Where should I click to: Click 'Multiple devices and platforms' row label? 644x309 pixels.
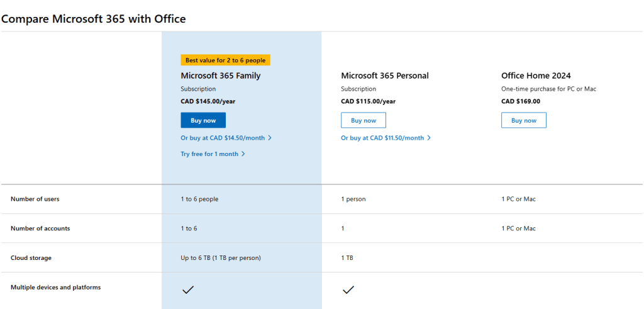point(56,287)
